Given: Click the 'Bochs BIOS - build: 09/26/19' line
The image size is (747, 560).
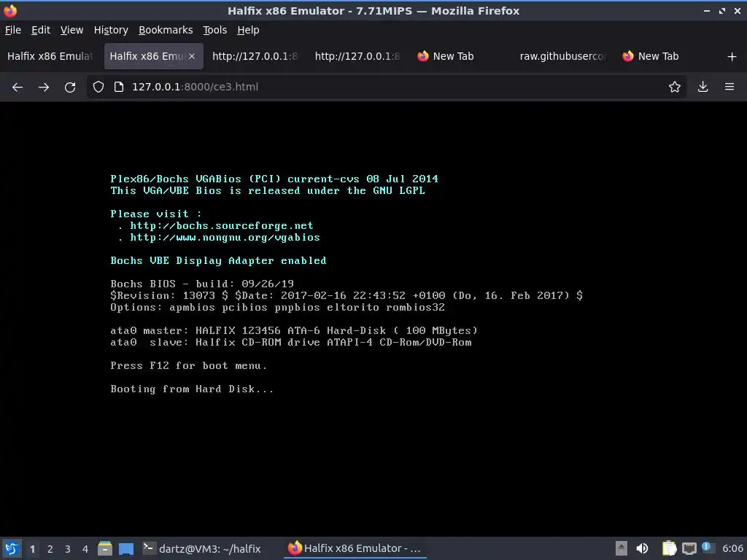Looking at the screenshot, I should pos(202,284).
